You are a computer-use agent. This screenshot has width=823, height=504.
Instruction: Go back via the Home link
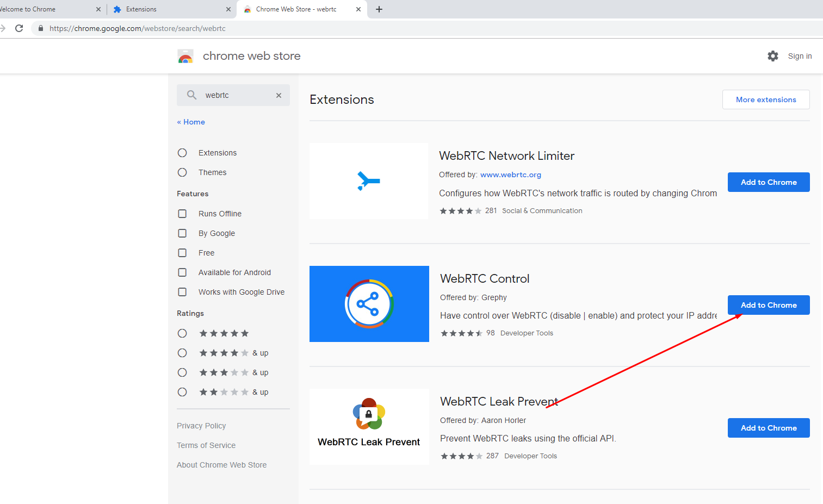click(x=191, y=122)
